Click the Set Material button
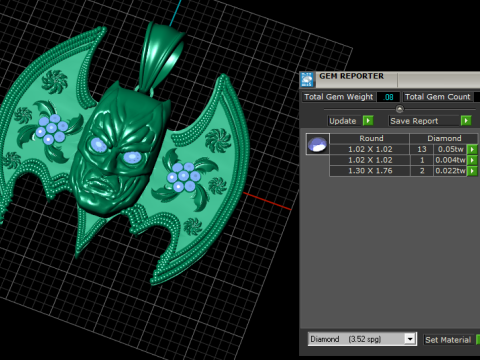The height and width of the screenshot is (360, 480). pyautogui.click(x=448, y=340)
